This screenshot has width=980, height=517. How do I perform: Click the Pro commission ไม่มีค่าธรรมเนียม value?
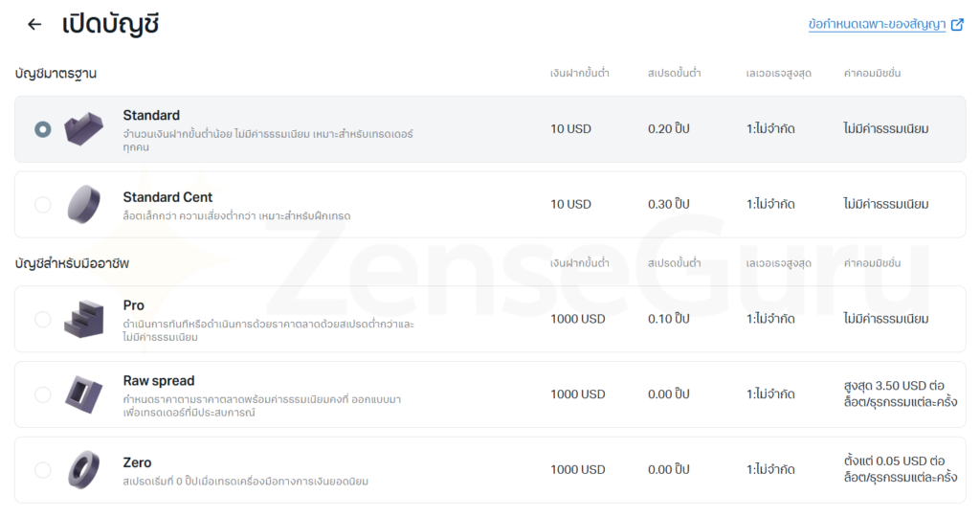pyautogui.click(x=885, y=319)
